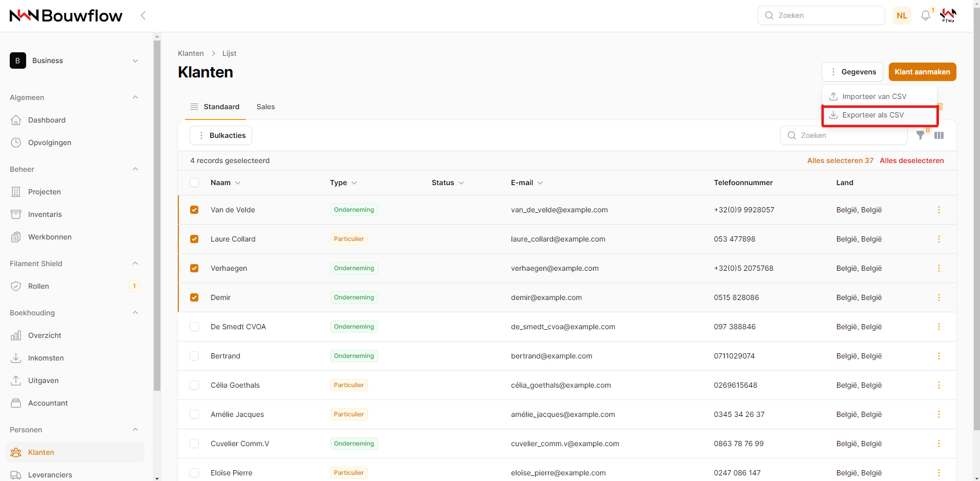Open the notifications bell icon
Screen dimensions: 980x481
(925, 15)
